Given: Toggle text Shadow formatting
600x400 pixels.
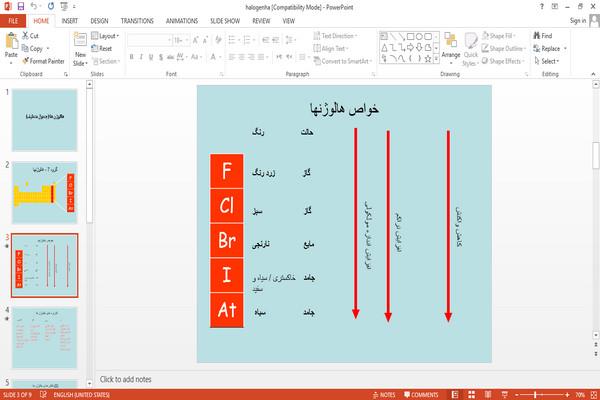Looking at the screenshot, I should coord(161,57).
